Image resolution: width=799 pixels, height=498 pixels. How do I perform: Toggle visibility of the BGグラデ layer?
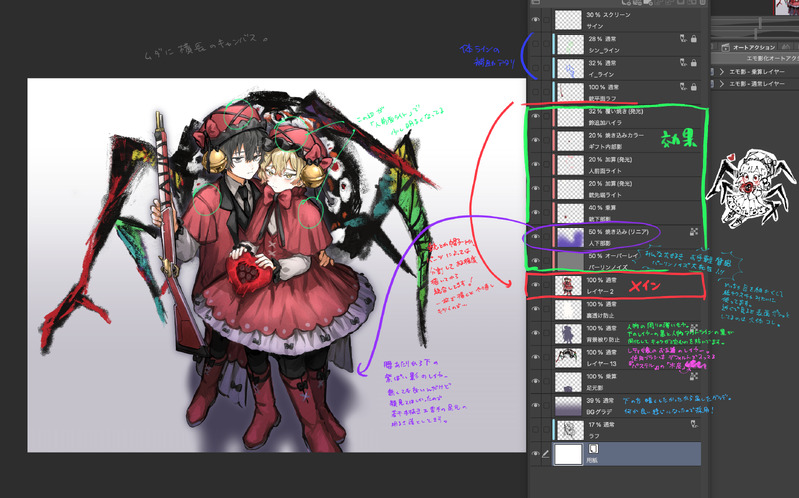coord(535,406)
